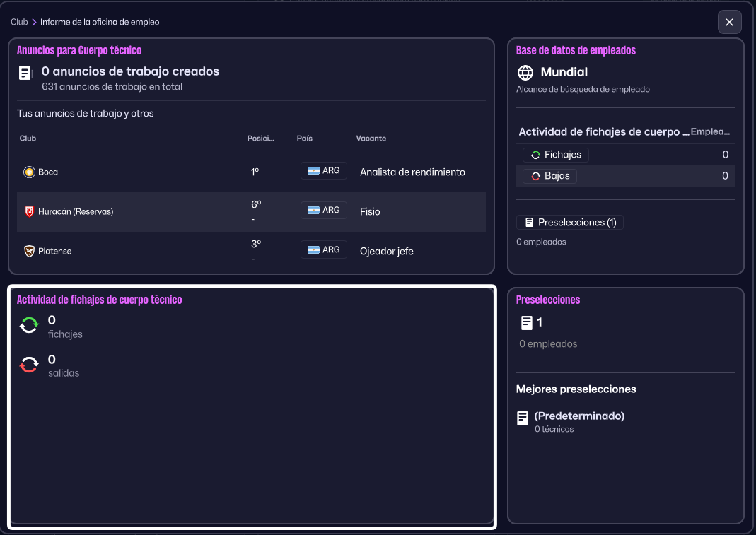Click the breadcrumb 'Informe de la oficina de empleo'

pos(100,22)
